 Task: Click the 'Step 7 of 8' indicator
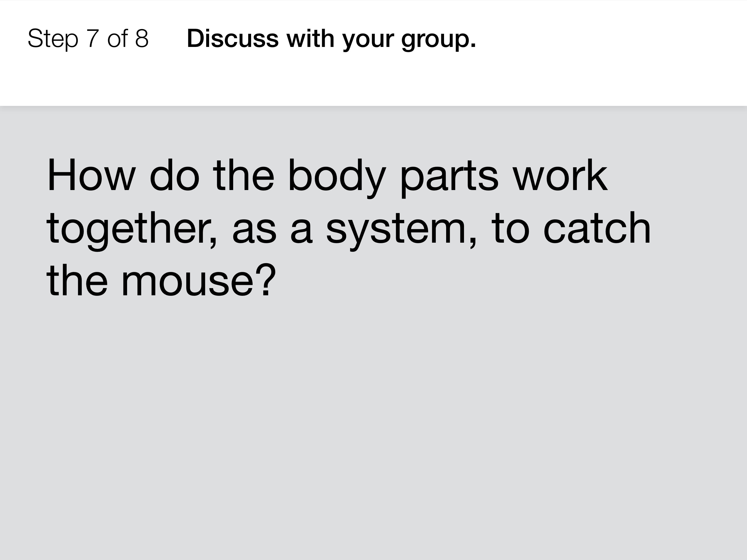tap(88, 38)
